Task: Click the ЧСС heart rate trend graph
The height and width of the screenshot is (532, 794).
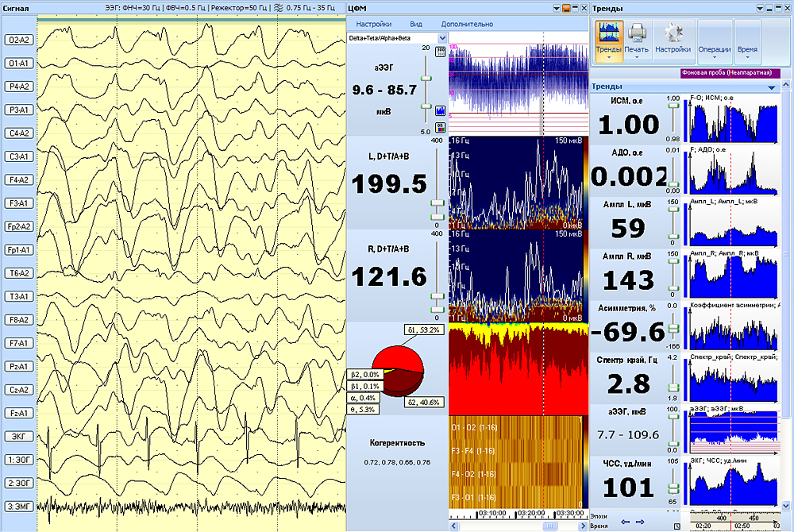Action: coord(733,482)
